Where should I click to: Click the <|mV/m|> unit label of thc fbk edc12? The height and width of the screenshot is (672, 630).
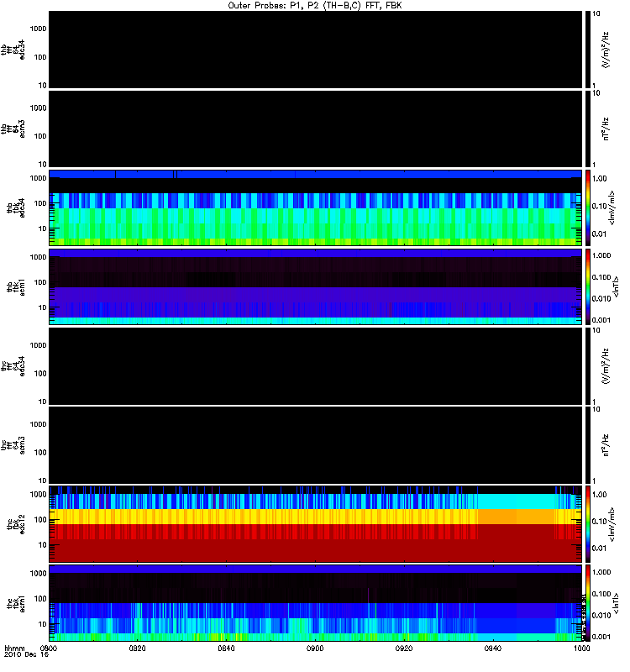coord(612,523)
